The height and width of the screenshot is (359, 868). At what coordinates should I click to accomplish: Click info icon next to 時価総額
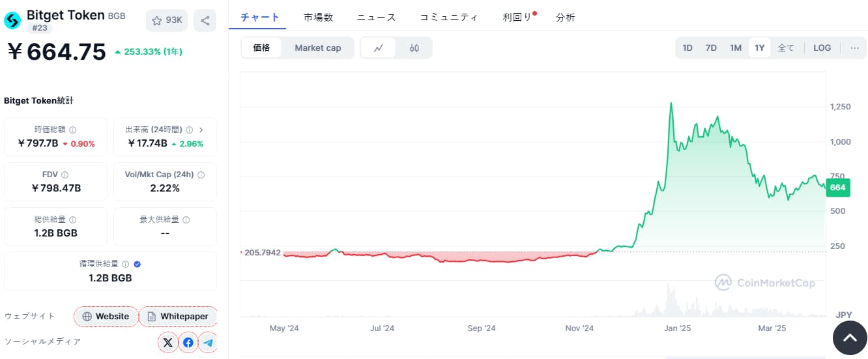pos(72,130)
